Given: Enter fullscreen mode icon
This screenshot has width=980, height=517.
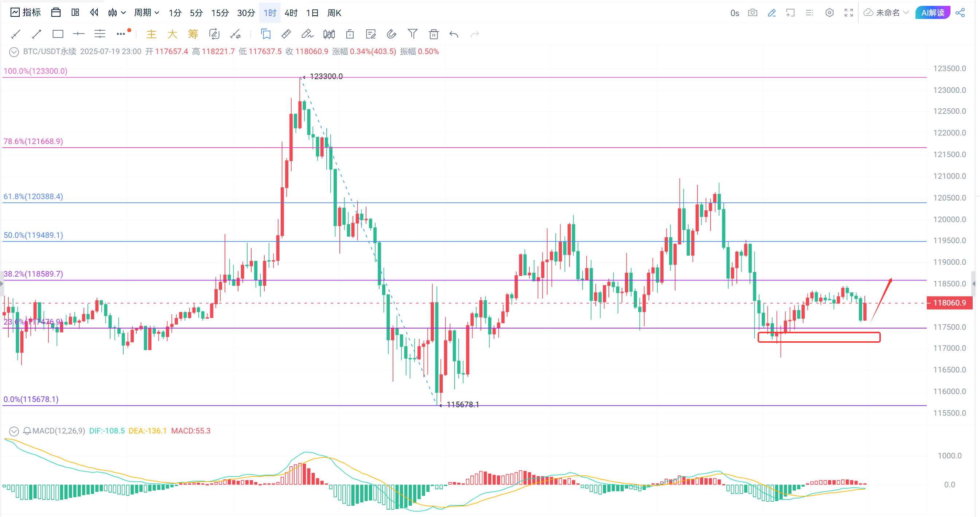Looking at the screenshot, I should pyautogui.click(x=849, y=13).
